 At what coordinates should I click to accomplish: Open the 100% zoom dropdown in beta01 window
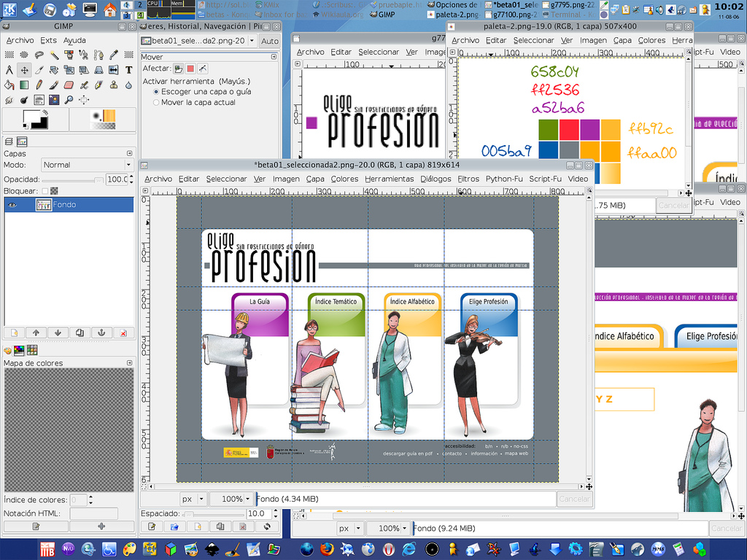point(232,499)
